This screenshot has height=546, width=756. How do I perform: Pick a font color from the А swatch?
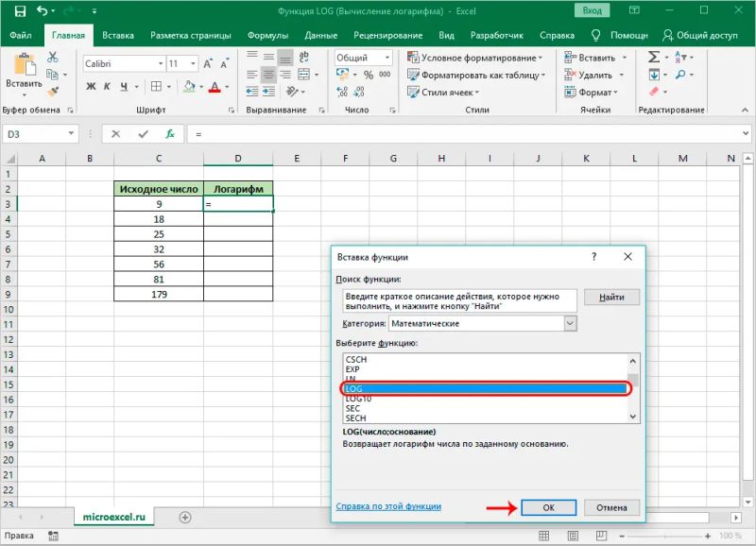(215, 87)
